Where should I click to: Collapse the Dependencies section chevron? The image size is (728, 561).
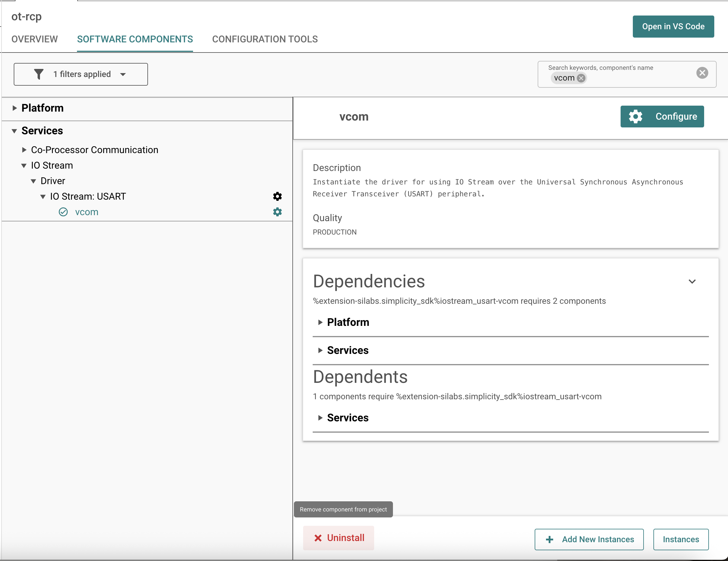(x=692, y=282)
